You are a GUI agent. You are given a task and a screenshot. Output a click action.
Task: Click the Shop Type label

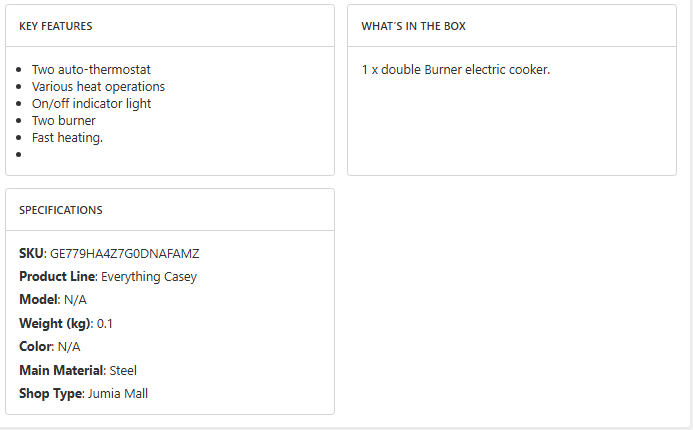click(x=49, y=394)
